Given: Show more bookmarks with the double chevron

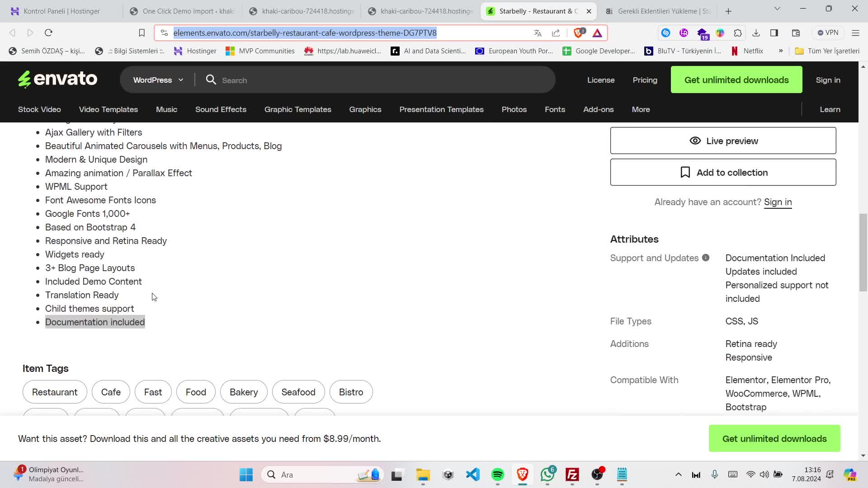Looking at the screenshot, I should [x=780, y=51].
